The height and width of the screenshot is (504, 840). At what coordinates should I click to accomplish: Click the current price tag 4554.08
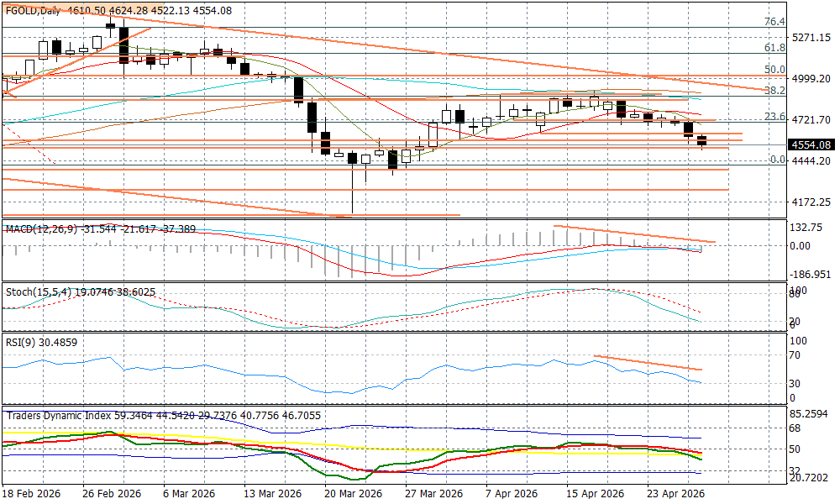811,144
